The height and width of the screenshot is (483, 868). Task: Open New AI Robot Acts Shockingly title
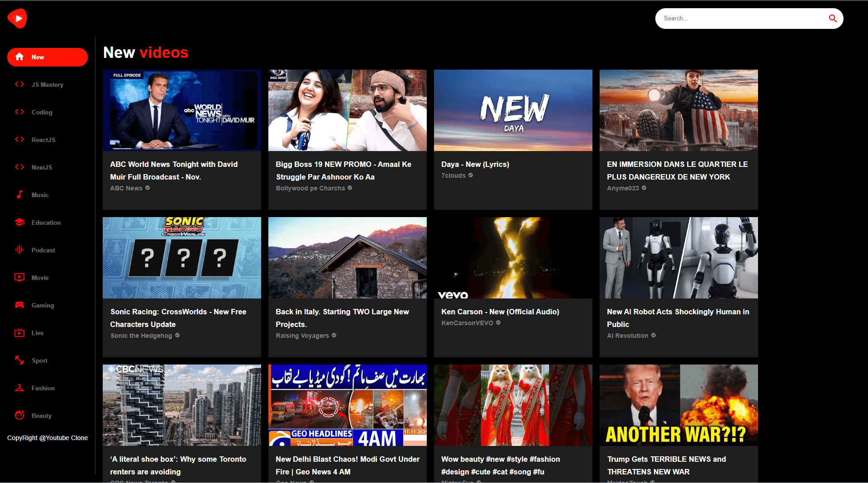(678, 318)
